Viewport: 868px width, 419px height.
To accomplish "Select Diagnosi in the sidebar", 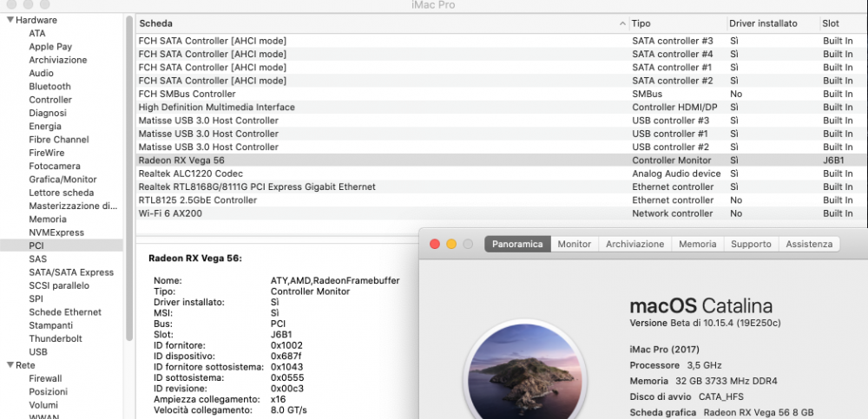I will pos(48,113).
